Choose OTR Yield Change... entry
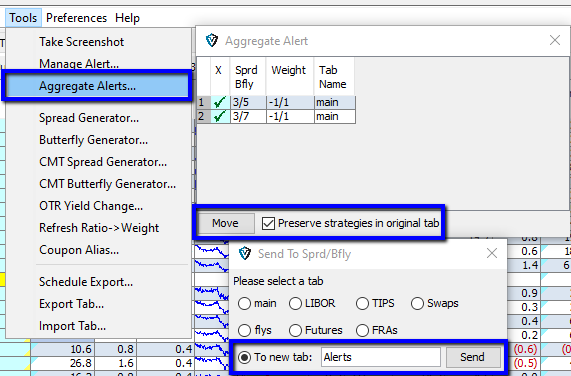Image resolution: width=571 pixels, height=376 pixels. click(x=91, y=206)
